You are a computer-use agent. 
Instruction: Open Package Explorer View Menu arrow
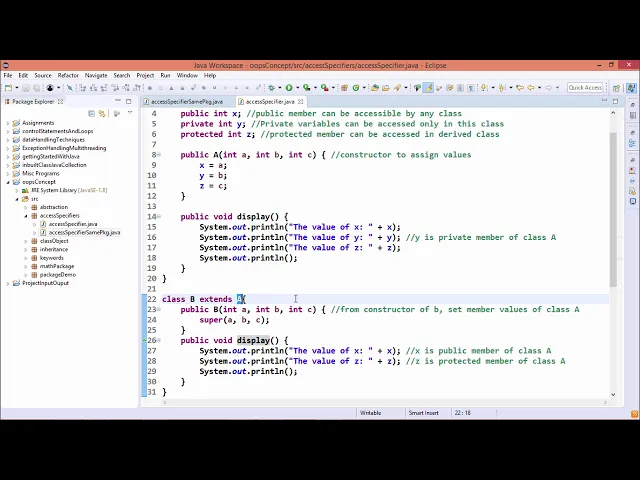click(x=130, y=113)
